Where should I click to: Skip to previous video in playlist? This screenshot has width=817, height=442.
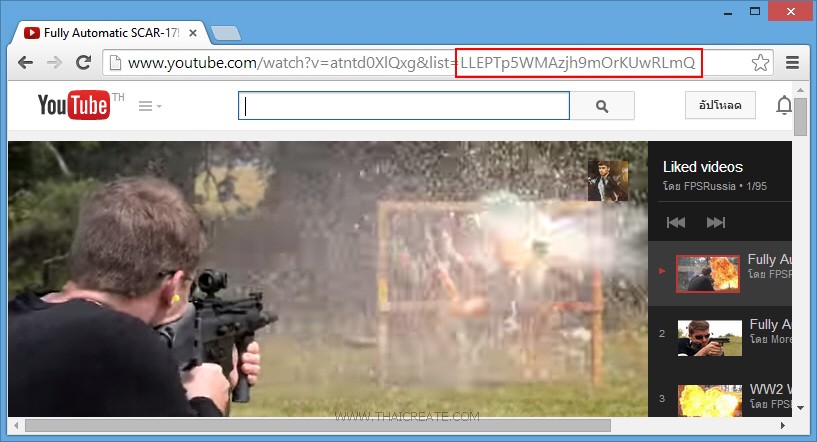click(676, 223)
